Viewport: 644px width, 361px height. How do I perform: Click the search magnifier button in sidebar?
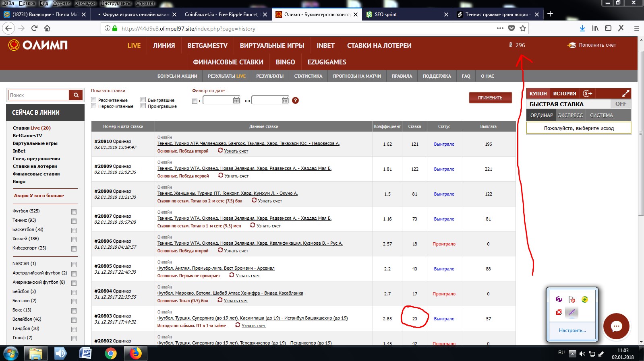click(x=76, y=95)
